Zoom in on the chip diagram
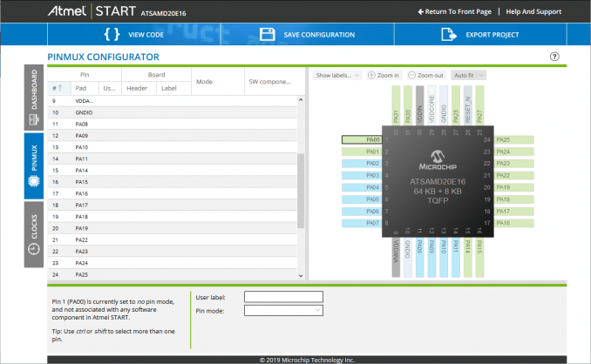This screenshot has width=591, height=364. click(384, 76)
